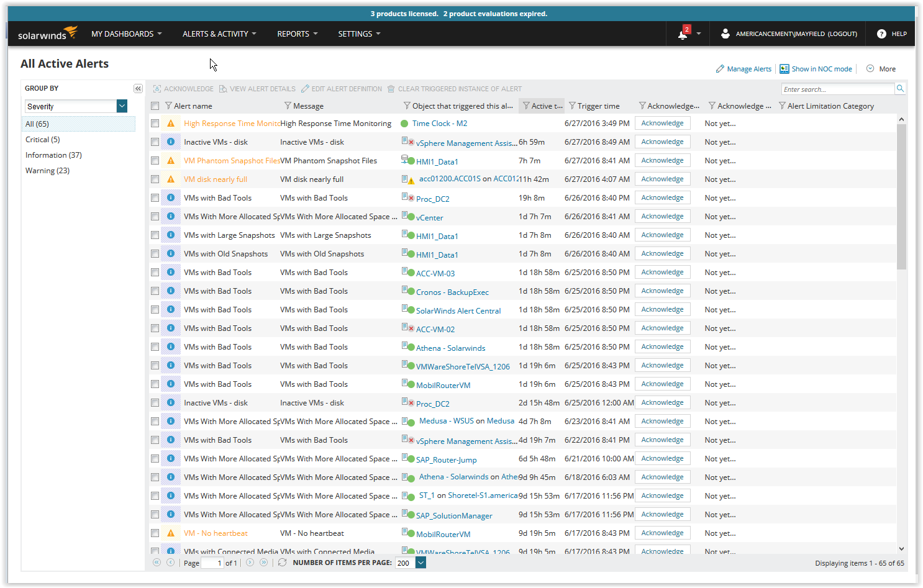Click the Help question mark icon
The height and width of the screenshot is (588, 923).
(881, 34)
